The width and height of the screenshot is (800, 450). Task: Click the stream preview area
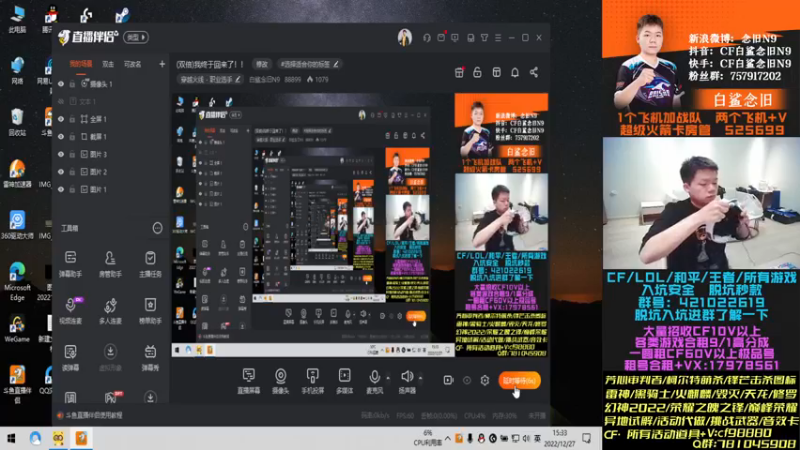(360, 225)
